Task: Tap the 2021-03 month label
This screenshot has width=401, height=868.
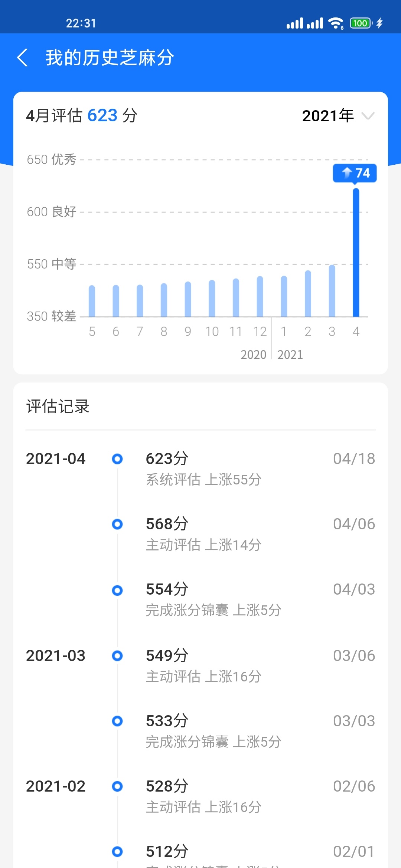Action: tap(56, 656)
